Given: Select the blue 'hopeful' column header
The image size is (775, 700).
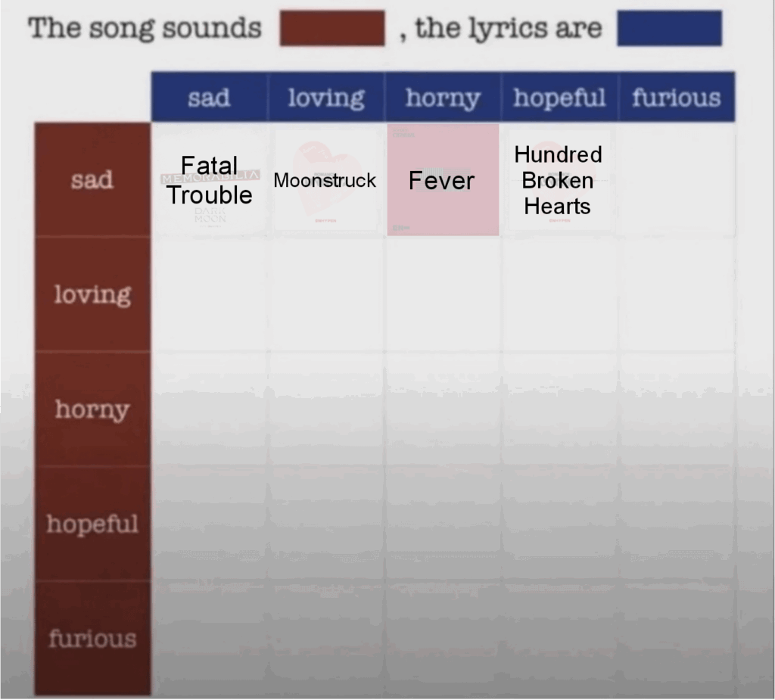Looking at the screenshot, I should [559, 98].
